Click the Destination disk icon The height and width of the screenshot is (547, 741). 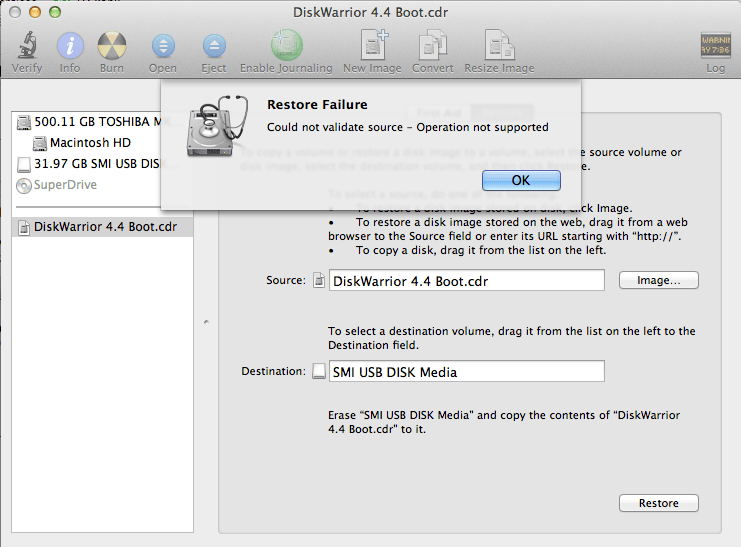[319, 371]
